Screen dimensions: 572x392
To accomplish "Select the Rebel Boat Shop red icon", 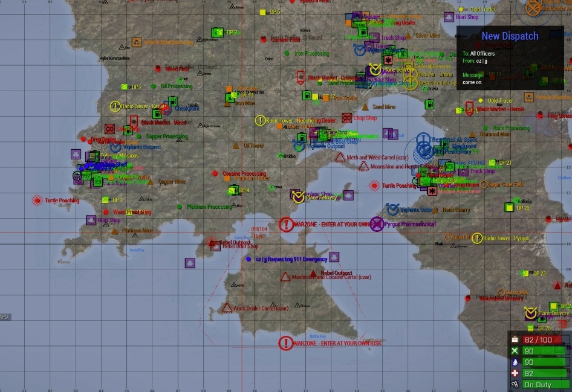I will pyautogui.click(x=215, y=246).
